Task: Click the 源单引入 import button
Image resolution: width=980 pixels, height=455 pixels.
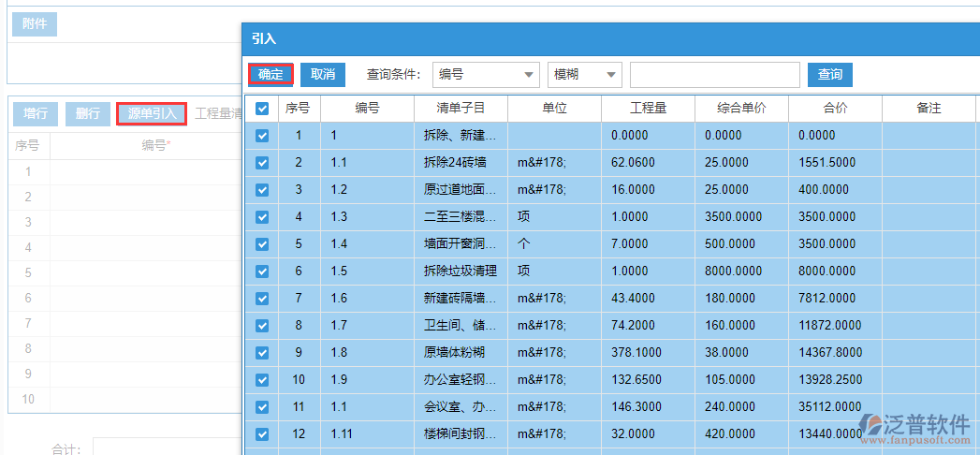Action: point(152,114)
